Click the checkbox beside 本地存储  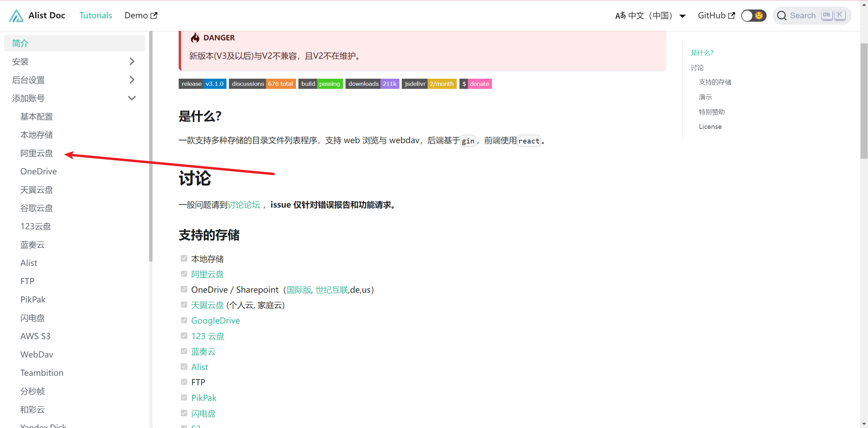point(184,259)
